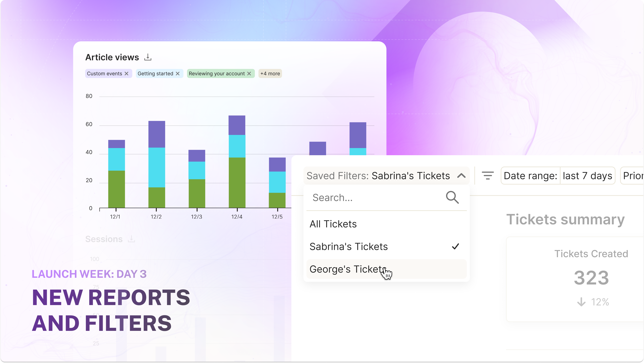Viewport: 644px width, 363px height.
Task: Remove the Getting started tag
Action: (178, 74)
